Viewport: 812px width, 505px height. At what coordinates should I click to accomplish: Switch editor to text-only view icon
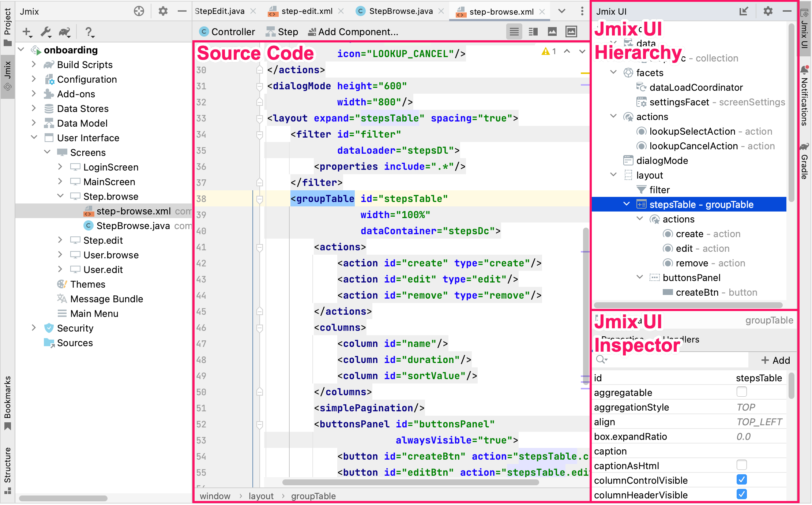pos(514,32)
